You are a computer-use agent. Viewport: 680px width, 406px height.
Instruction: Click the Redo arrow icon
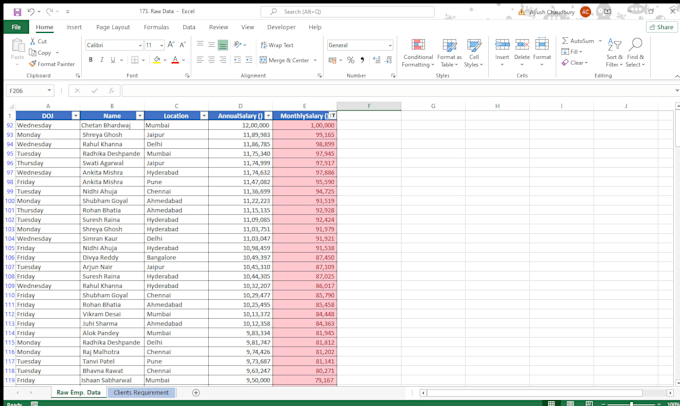49,12
